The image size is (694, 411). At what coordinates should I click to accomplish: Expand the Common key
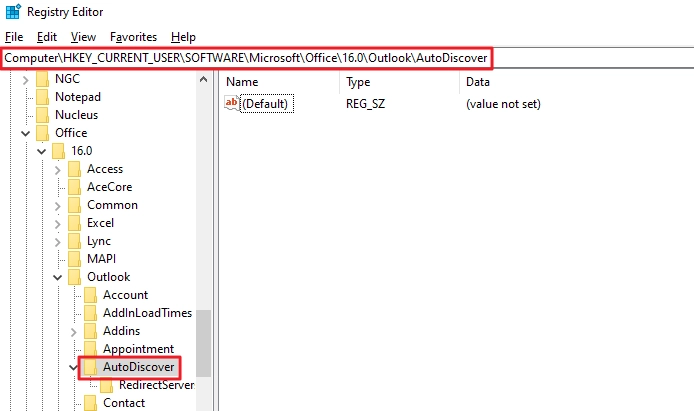[x=58, y=206]
